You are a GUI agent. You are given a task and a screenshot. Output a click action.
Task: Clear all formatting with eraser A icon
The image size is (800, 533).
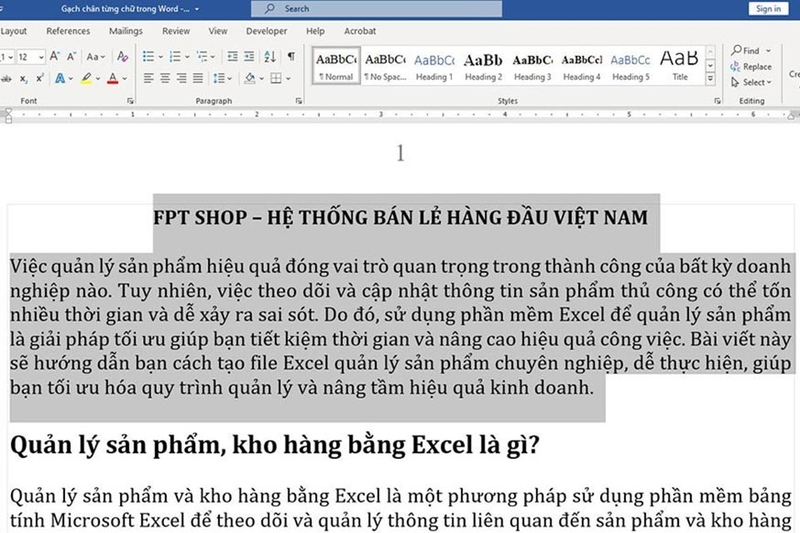[122, 56]
